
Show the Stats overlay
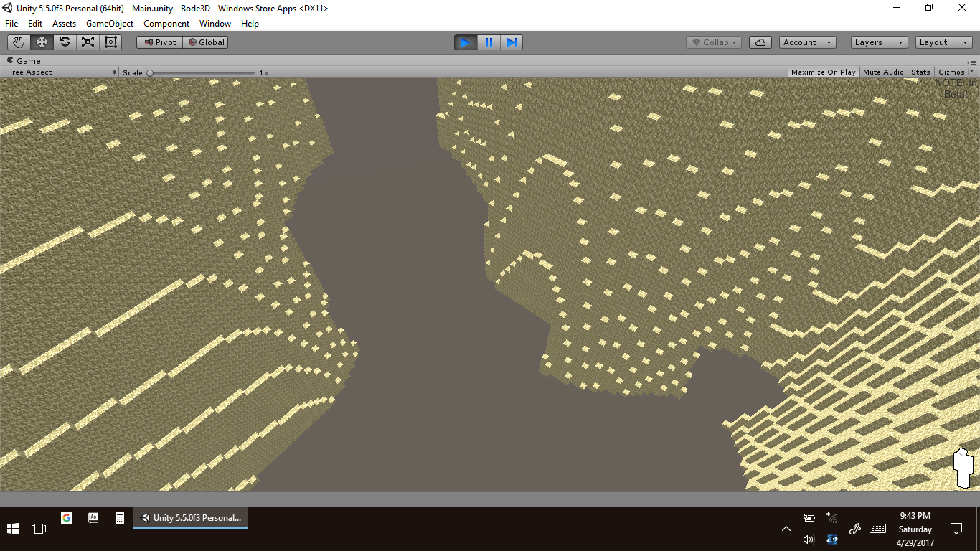tap(920, 72)
